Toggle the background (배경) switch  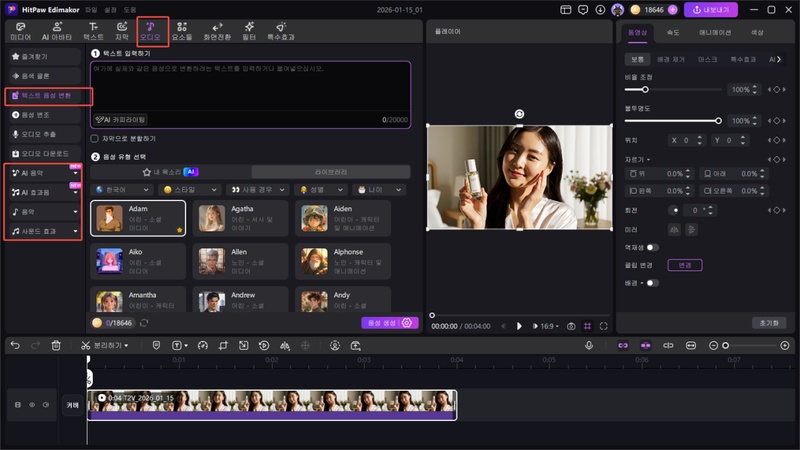click(x=653, y=283)
